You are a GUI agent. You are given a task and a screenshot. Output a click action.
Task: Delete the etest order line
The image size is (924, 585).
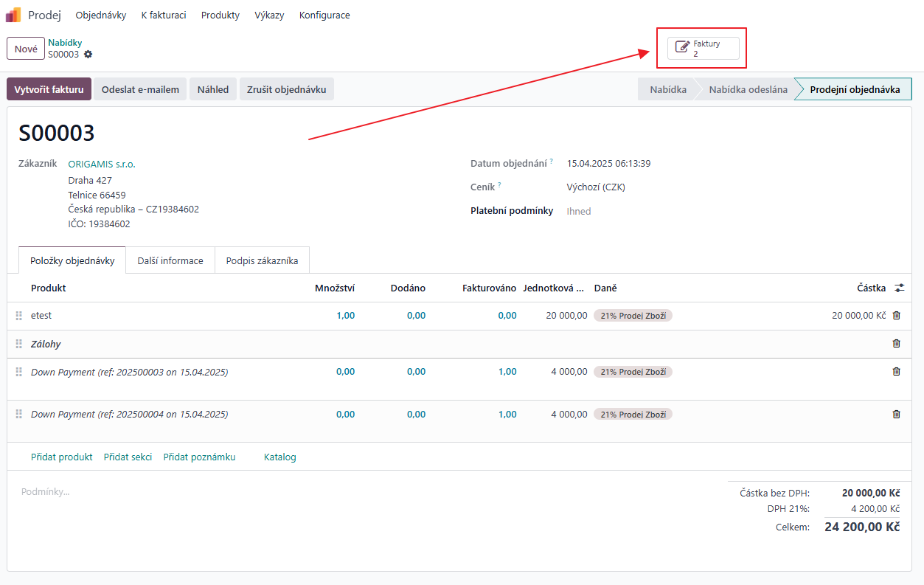896,316
